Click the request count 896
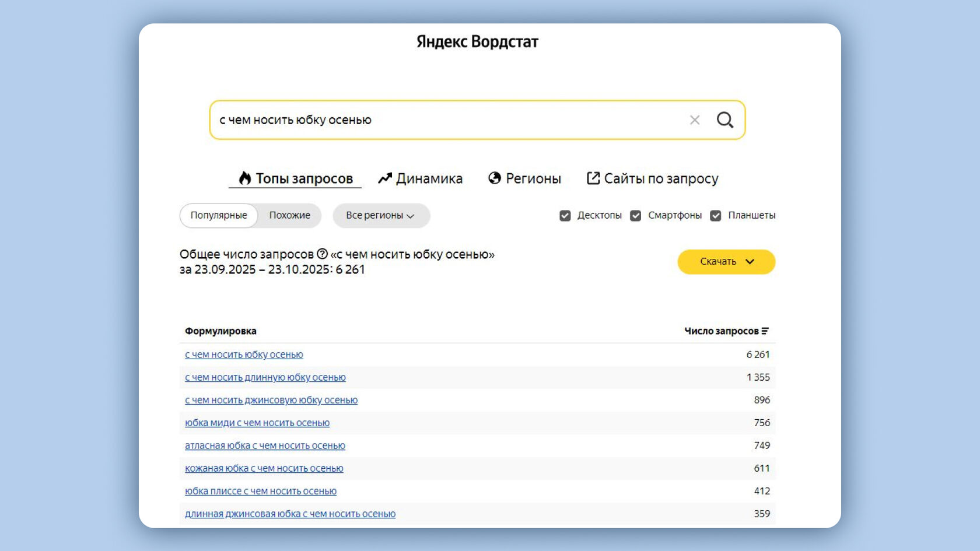The width and height of the screenshot is (980, 551). (762, 400)
